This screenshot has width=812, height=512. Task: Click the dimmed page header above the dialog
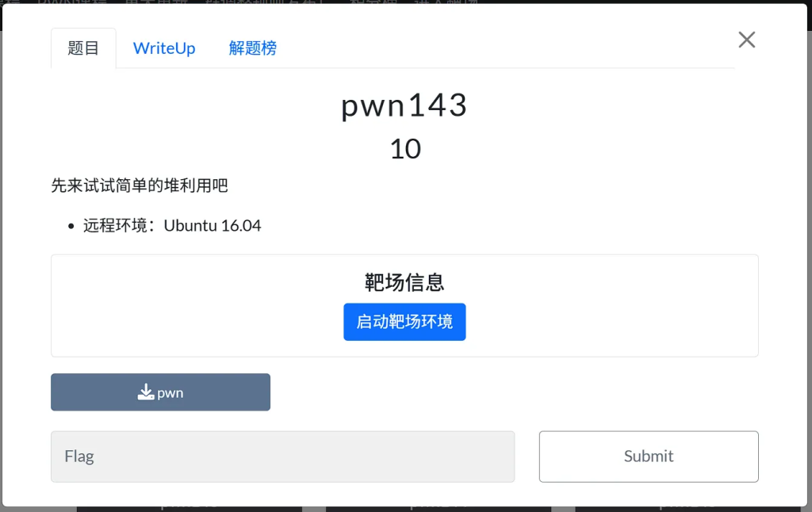tap(405, 2)
